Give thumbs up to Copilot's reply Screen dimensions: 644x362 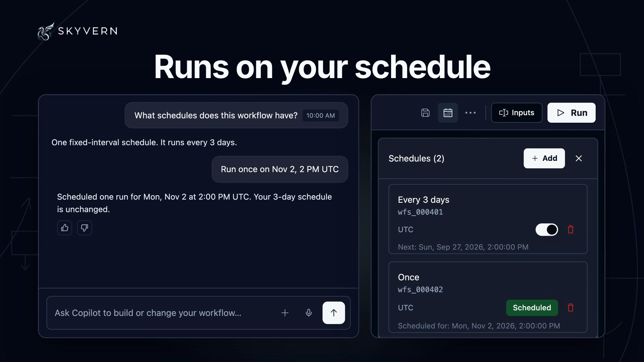click(64, 228)
